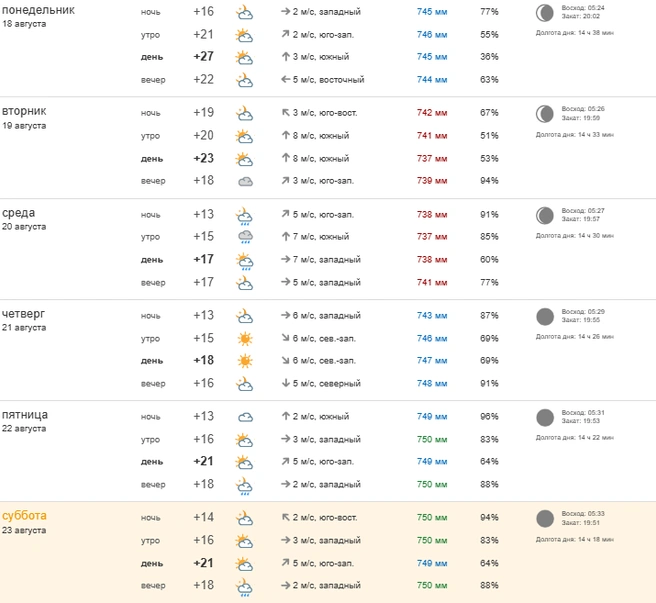Viewport: 656px width, 603px height.
Task: Click the sunny icon for Thursday day at +18
Action: coord(245,361)
